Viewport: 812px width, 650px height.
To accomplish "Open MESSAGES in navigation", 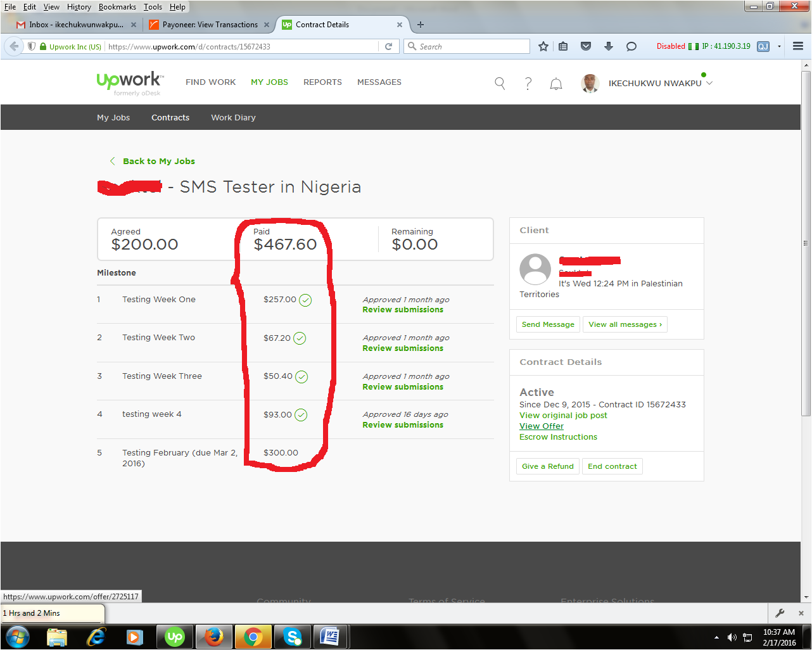I will 379,82.
